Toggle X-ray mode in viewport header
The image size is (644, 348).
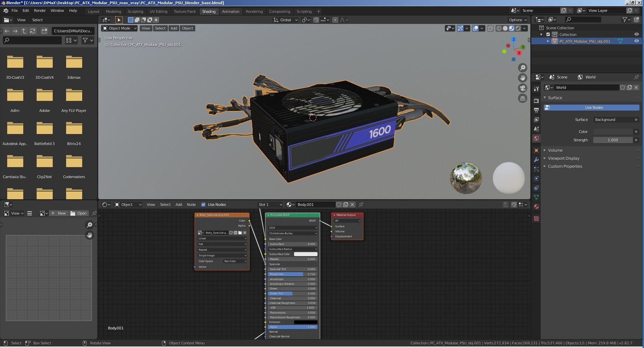[x=490, y=28]
